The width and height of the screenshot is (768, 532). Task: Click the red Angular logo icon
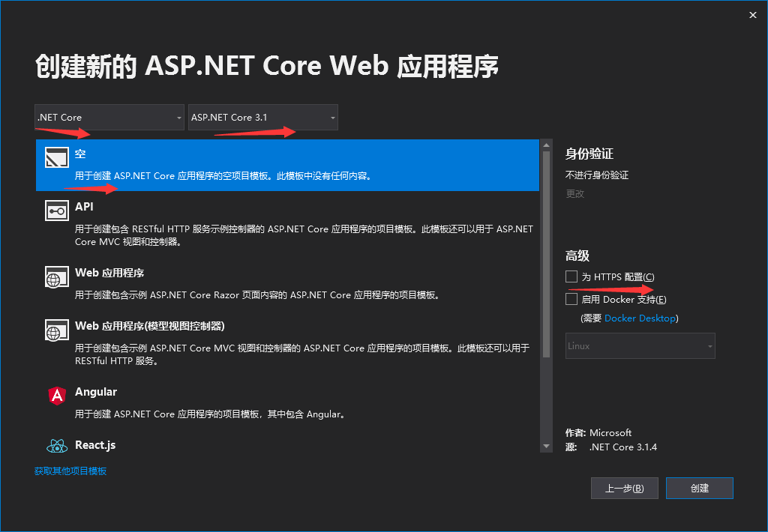click(x=57, y=396)
